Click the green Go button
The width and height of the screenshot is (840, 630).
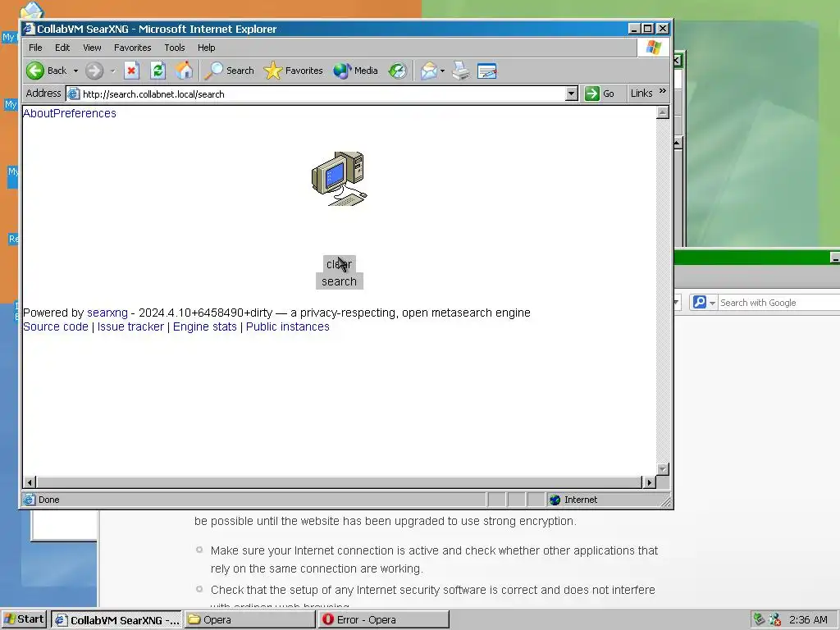600,94
